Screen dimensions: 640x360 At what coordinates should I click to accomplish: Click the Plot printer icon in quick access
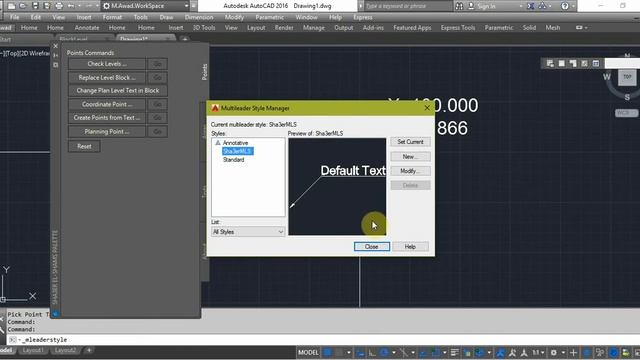pyautogui.click(x=59, y=6)
